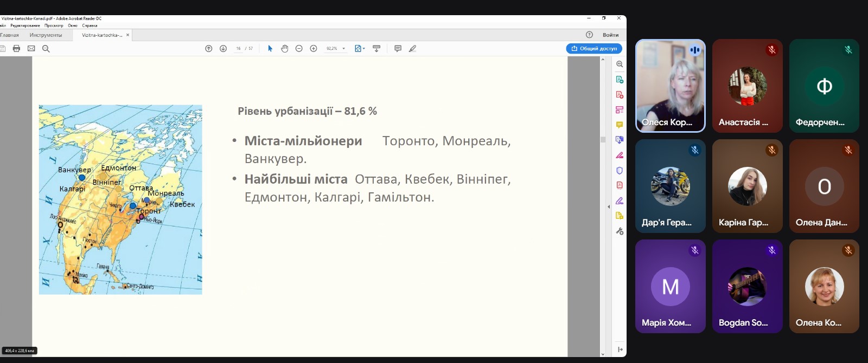Go to the next page with down arrow
This screenshot has height=363, width=868.
click(223, 49)
